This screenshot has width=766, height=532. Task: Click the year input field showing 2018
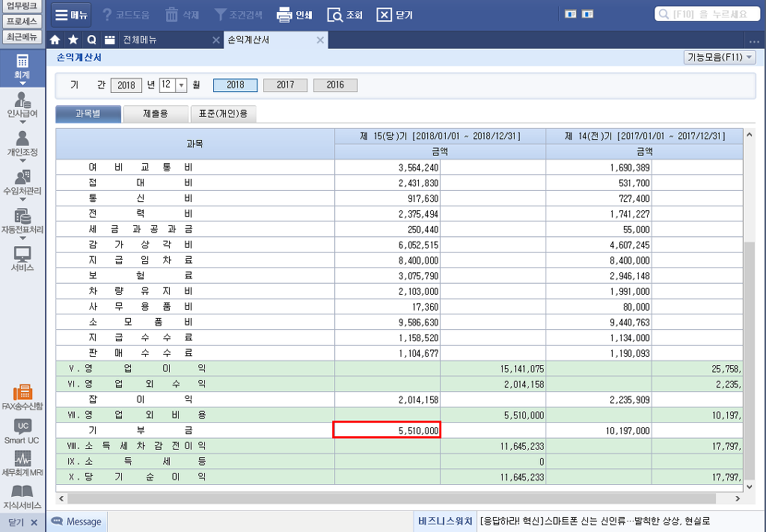pos(126,85)
